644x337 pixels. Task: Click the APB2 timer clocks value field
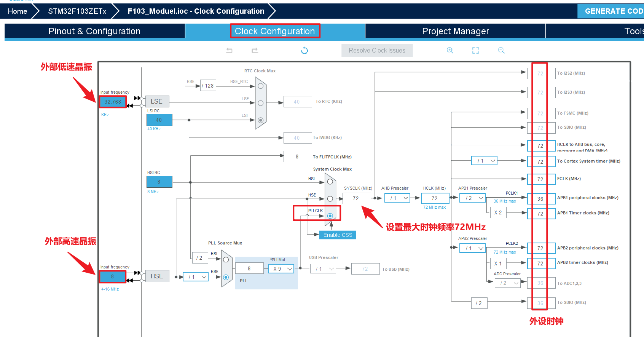pos(541,263)
